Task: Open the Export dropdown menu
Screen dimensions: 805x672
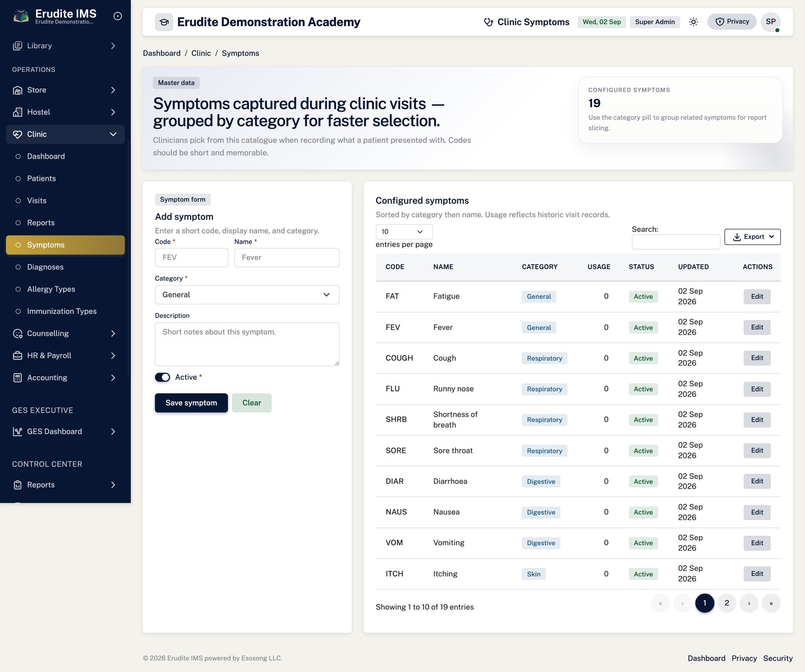Action: (752, 237)
